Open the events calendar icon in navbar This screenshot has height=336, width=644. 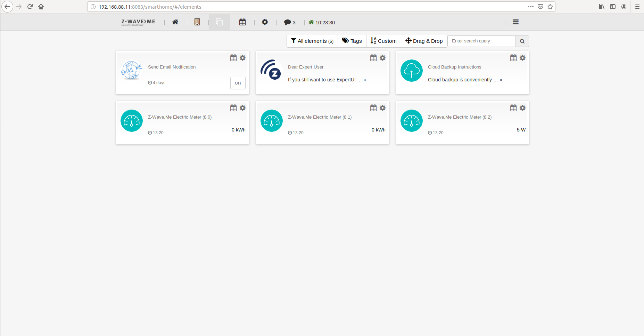tap(242, 22)
